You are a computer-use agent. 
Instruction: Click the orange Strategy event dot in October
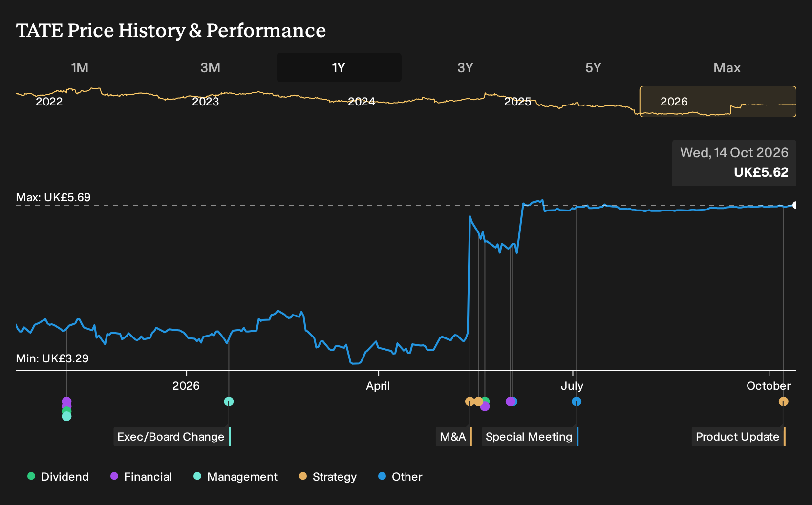coord(783,401)
